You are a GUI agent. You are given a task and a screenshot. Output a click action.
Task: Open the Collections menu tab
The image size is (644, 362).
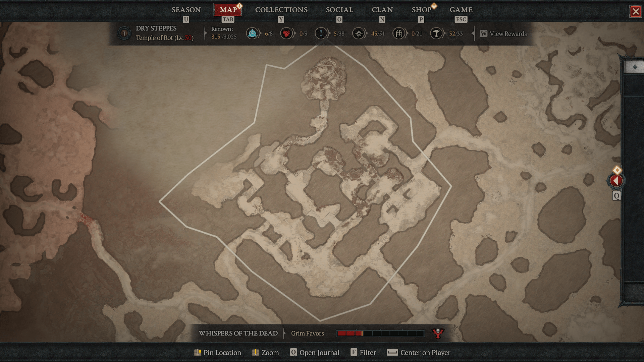tap(281, 9)
